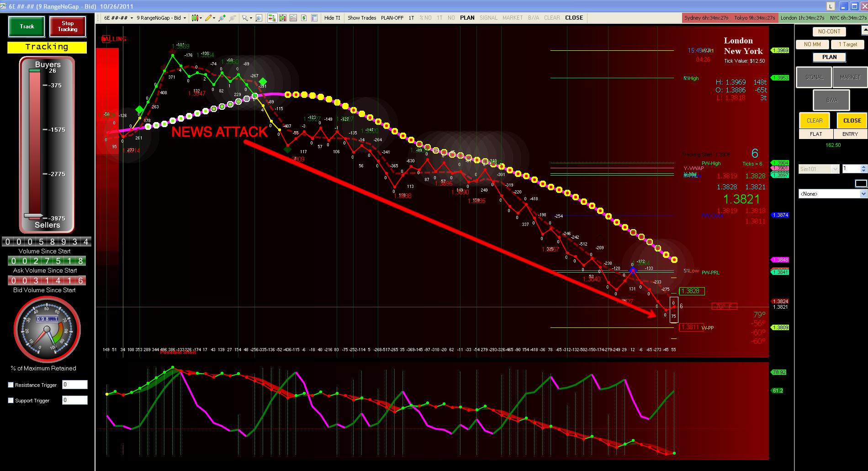
Task: Click the black color swatch box
Action: pos(861,183)
